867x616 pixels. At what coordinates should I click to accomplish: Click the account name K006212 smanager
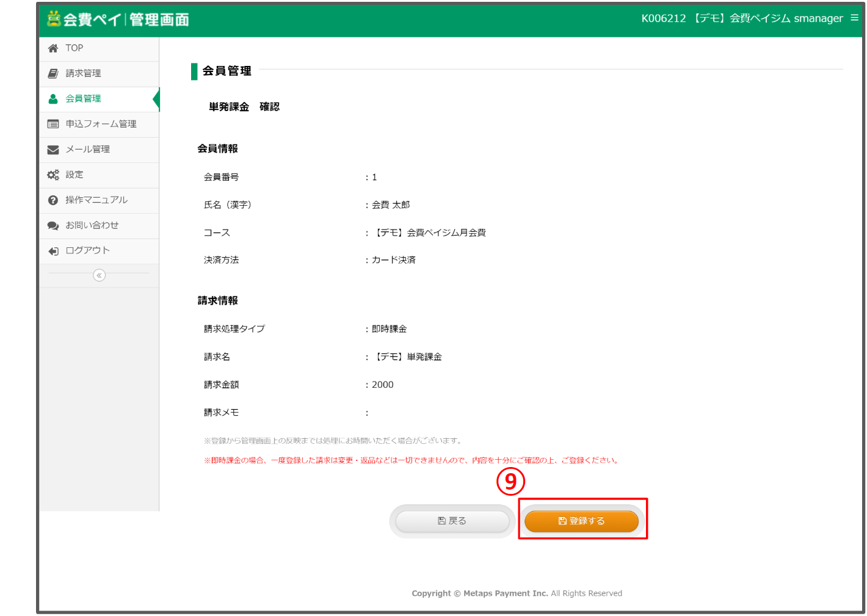pyautogui.click(x=741, y=18)
